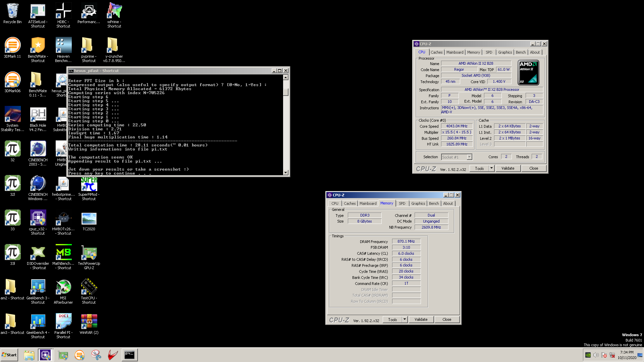Viewport: 644px width, 362px height.
Task: Open the wPrime shortcut icon
Action: pyautogui.click(x=114, y=15)
